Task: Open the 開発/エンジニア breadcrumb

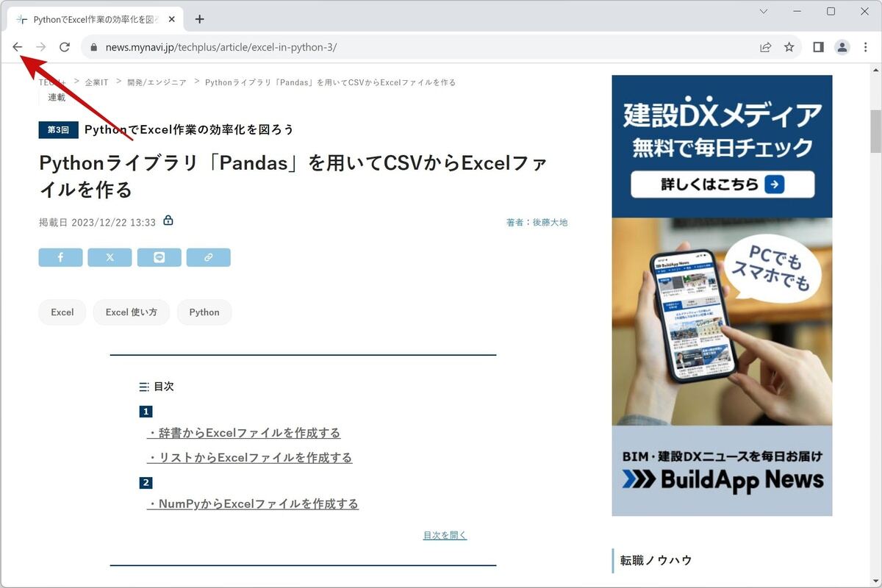Action: (x=157, y=82)
